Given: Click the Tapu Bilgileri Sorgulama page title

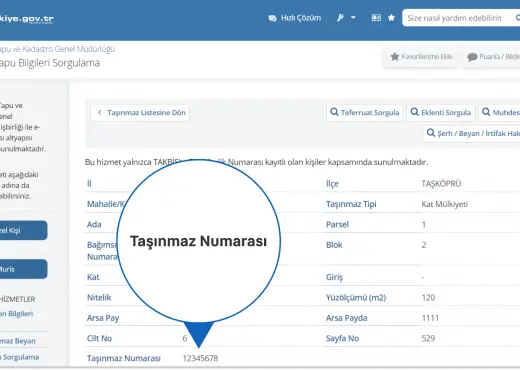Looking at the screenshot, I should 50,63.
